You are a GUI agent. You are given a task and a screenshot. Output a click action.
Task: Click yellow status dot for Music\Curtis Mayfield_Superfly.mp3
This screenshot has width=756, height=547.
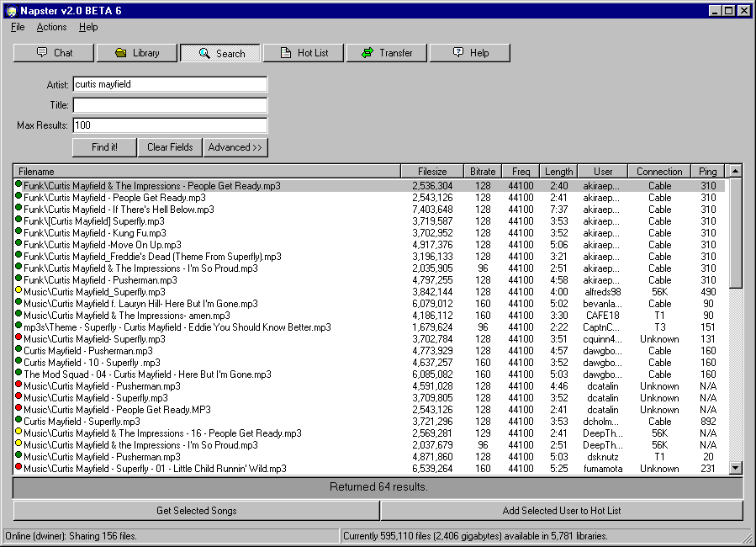click(x=19, y=289)
